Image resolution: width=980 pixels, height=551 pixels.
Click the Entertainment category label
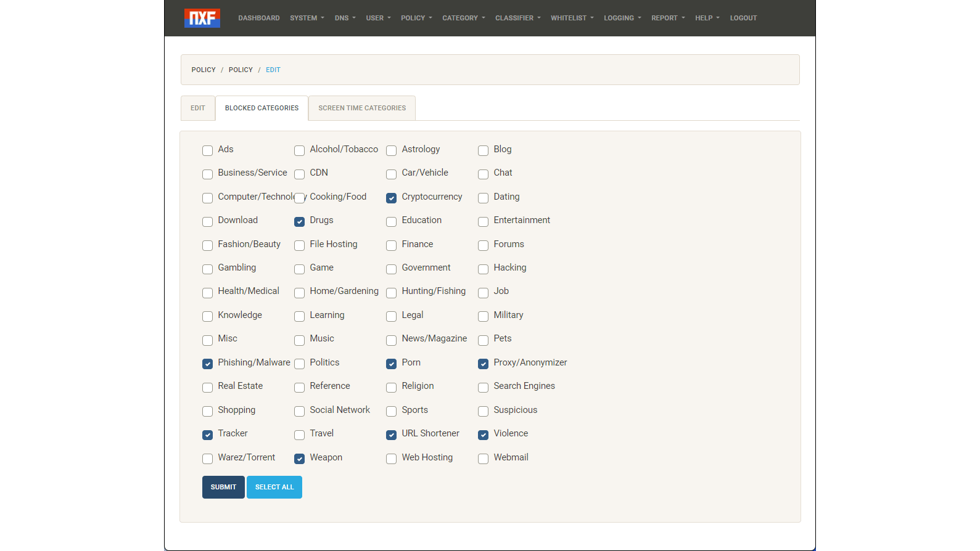point(522,220)
